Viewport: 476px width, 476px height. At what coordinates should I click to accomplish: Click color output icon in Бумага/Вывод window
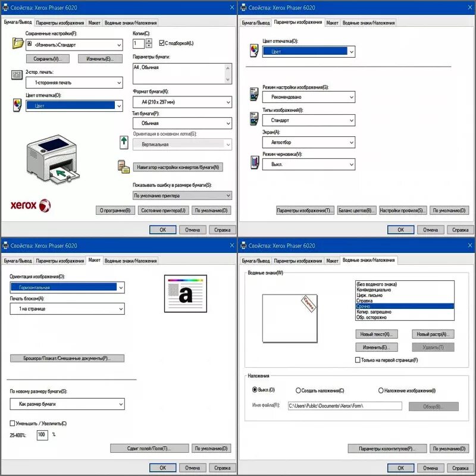pos(17,105)
